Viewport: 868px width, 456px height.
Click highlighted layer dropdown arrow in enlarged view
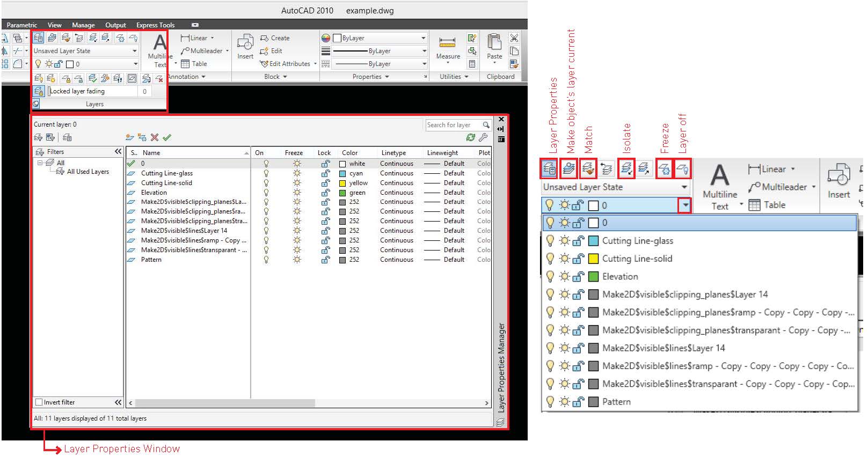684,205
